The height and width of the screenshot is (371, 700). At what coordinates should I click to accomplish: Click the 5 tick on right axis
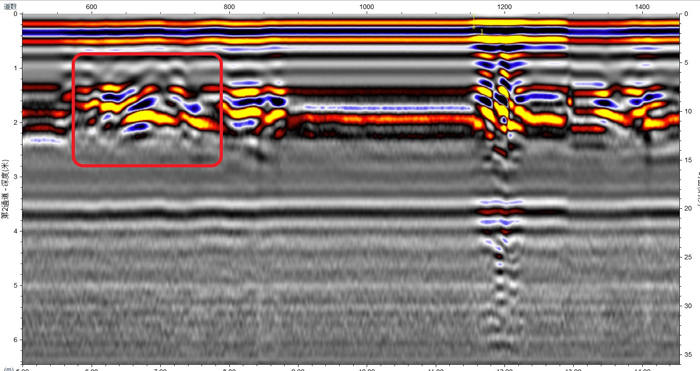point(686,63)
